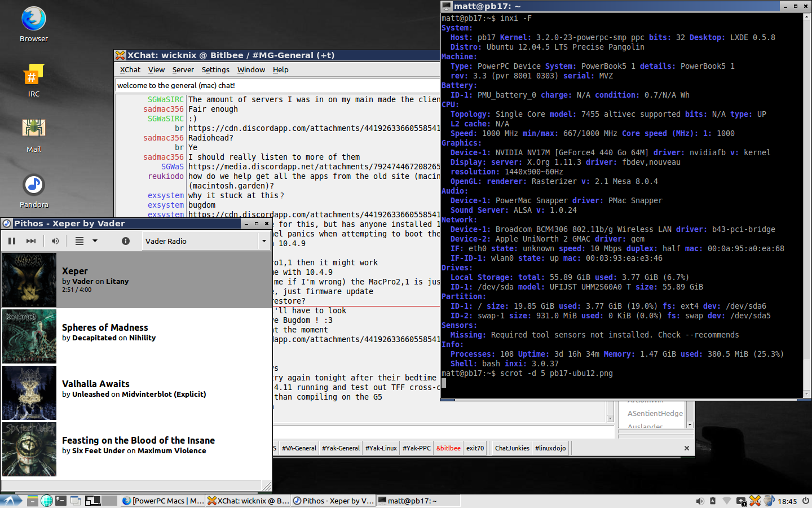Switch to the #Yak-Linux channel tab

click(381, 448)
